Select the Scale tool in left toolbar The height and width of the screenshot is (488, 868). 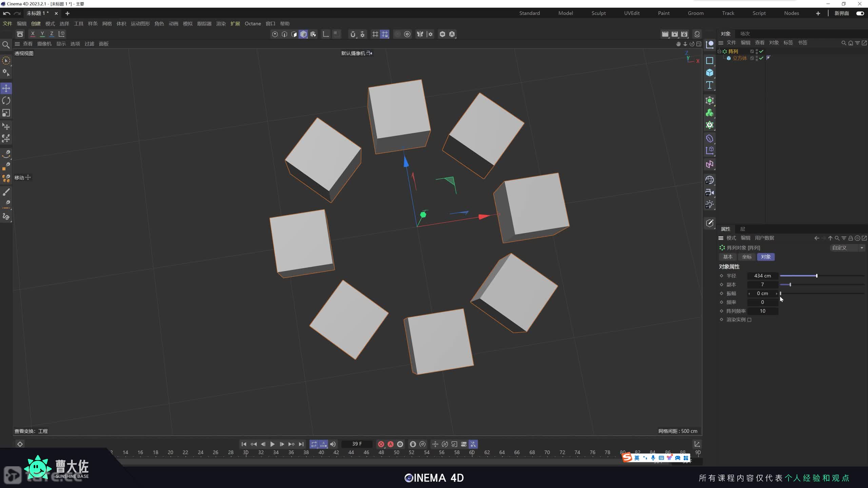tap(6, 113)
